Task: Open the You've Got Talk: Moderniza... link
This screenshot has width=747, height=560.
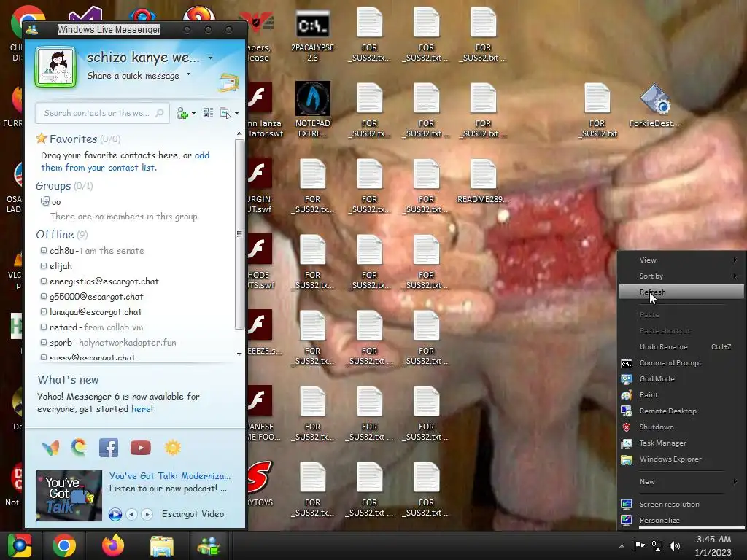Action: (170, 475)
